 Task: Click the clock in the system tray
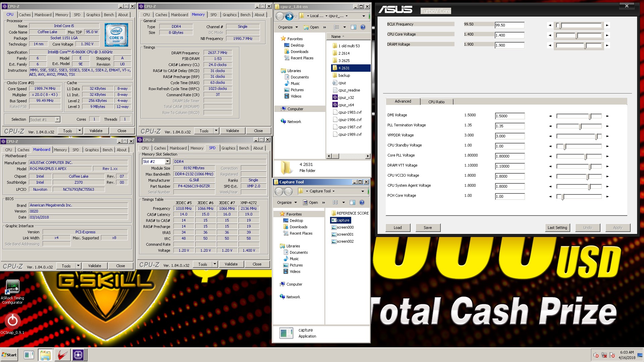(627, 355)
